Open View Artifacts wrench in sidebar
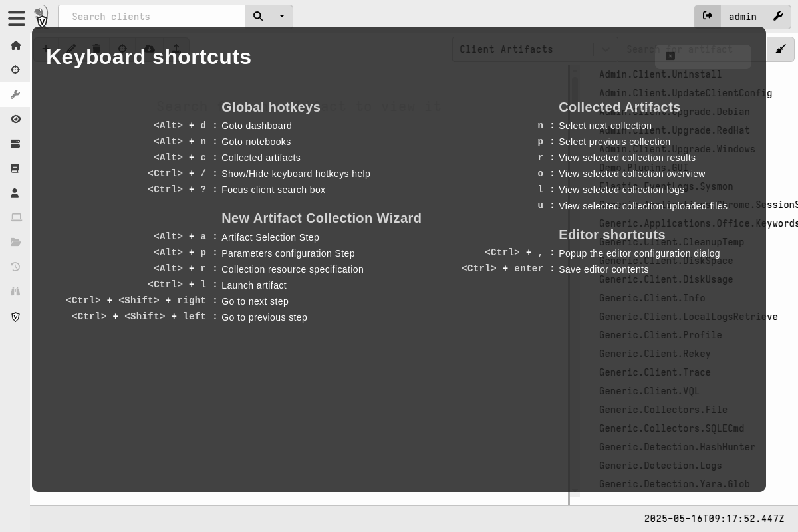The height and width of the screenshot is (532, 798). click(15, 94)
